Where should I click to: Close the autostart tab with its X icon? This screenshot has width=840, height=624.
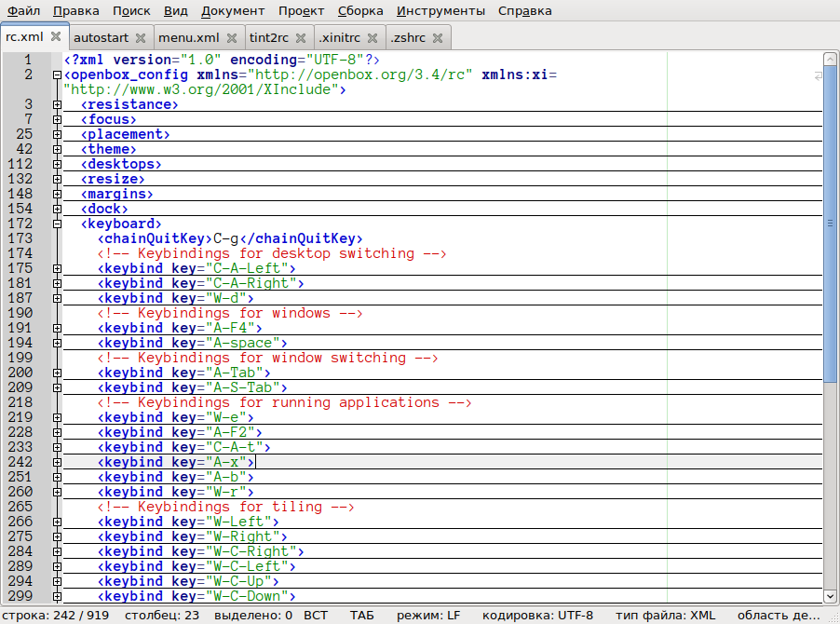141,38
